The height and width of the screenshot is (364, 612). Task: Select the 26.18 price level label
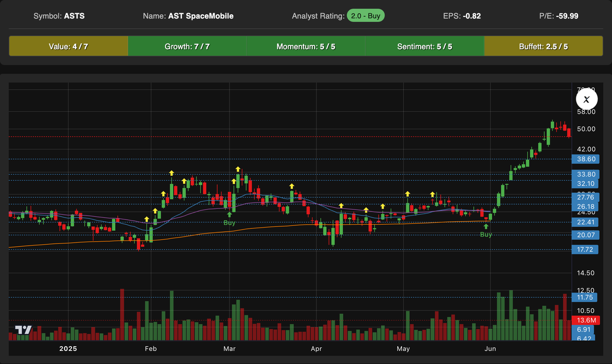pos(585,206)
